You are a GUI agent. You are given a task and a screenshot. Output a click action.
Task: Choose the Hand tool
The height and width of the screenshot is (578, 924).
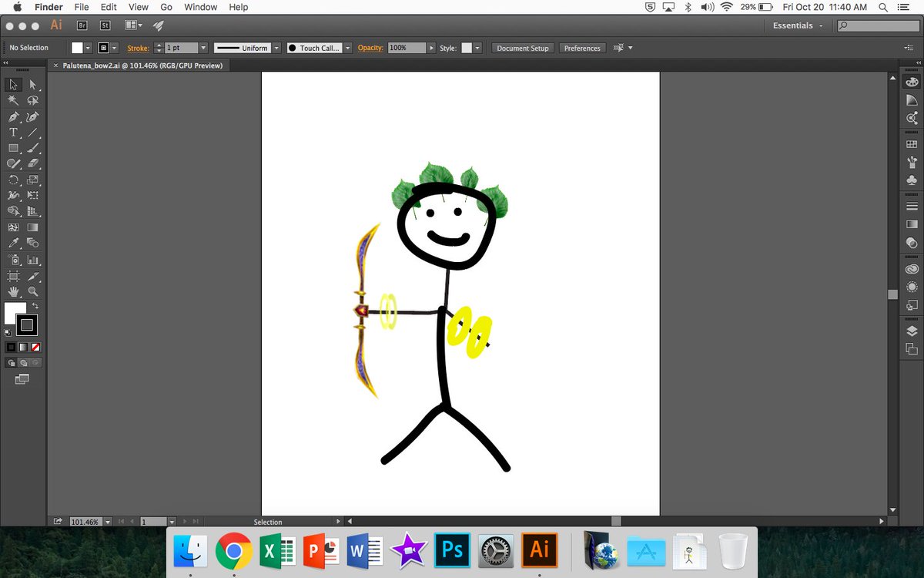pos(14,292)
